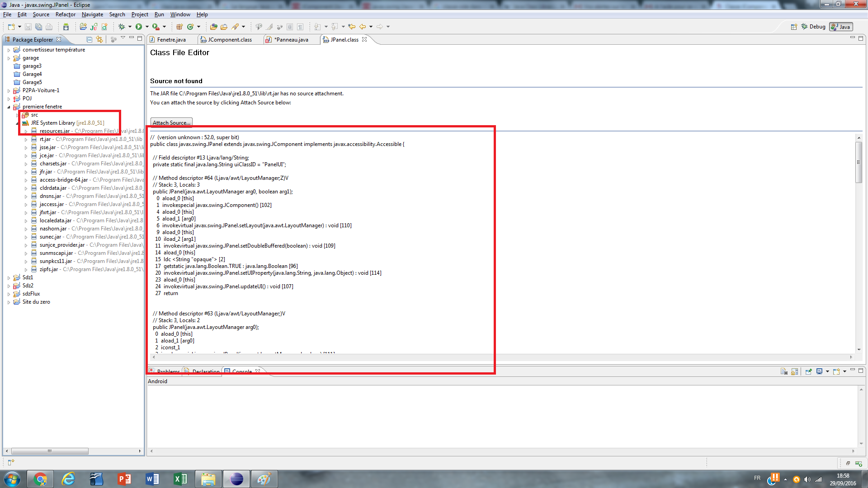Close the Package Explorer view
This screenshot has height=488, width=868.
[x=59, y=39]
